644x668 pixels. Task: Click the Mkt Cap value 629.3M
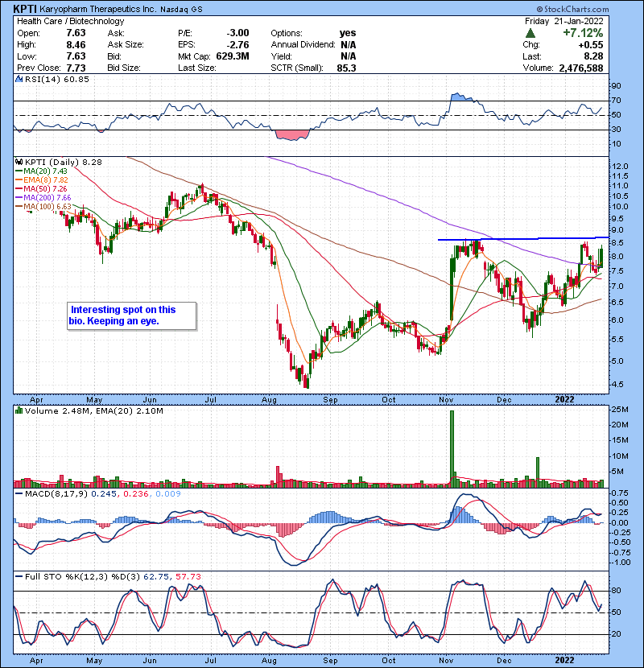click(233, 56)
